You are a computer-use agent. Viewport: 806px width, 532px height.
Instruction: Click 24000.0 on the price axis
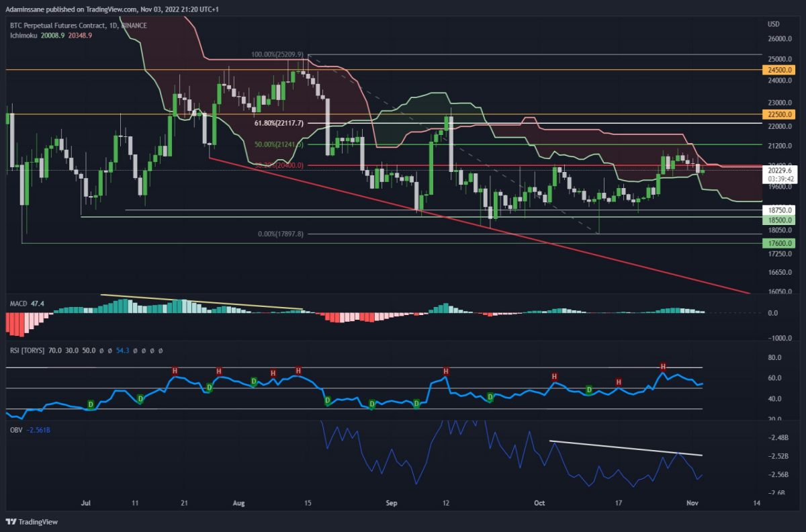coord(780,81)
